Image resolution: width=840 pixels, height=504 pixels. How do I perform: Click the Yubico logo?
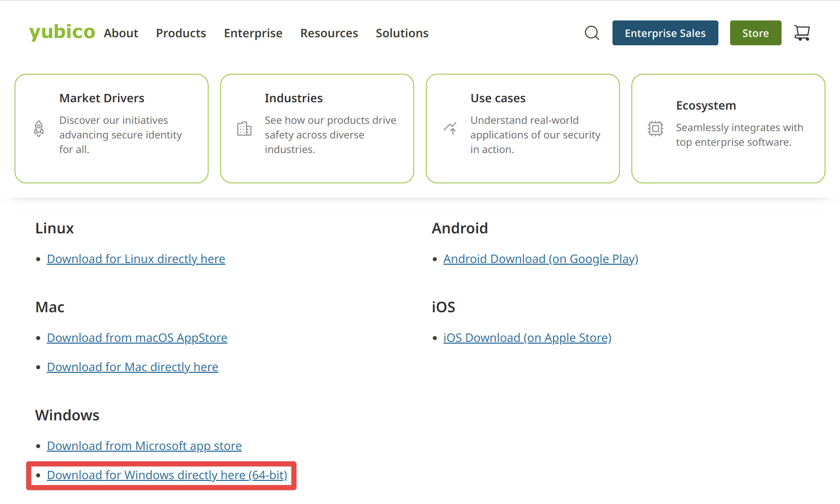62,32
